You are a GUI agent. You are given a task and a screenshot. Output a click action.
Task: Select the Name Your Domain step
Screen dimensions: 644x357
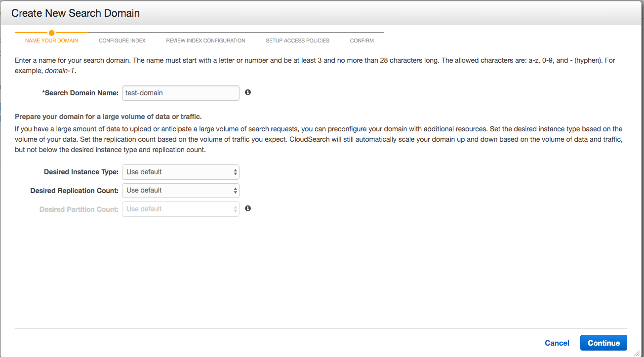51,40
